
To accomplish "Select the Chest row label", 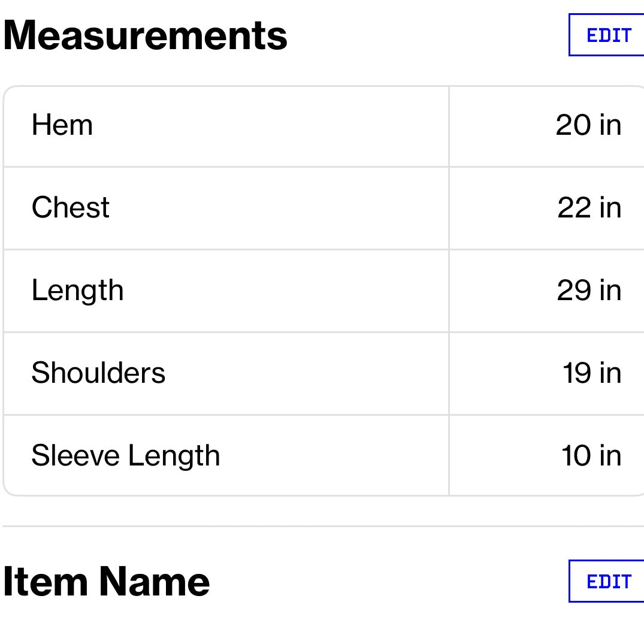I will click(x=71, y=208).
